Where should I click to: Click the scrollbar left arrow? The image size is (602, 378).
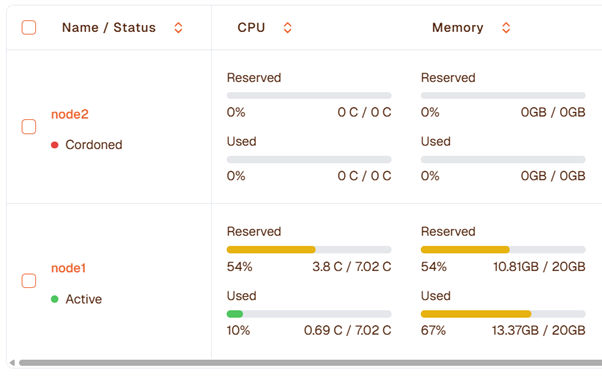click(12, 363)
